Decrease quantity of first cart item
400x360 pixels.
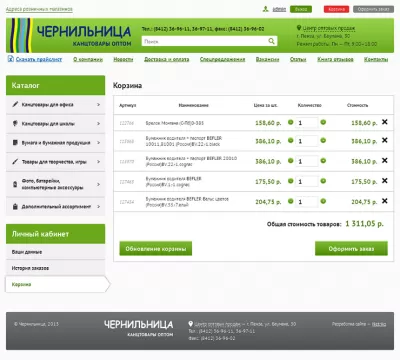[x=291, y=122]
